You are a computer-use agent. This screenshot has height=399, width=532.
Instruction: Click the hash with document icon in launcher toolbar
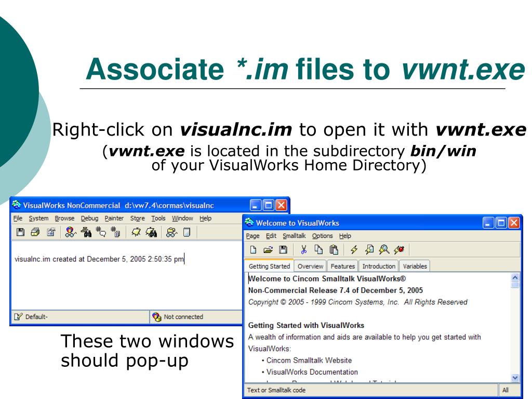tap(115, 232)
